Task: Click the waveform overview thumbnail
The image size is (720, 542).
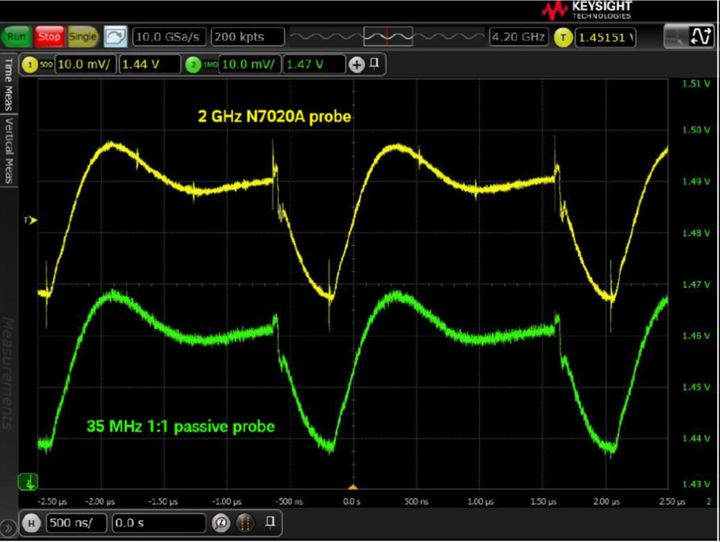Action: coord(388,36)
